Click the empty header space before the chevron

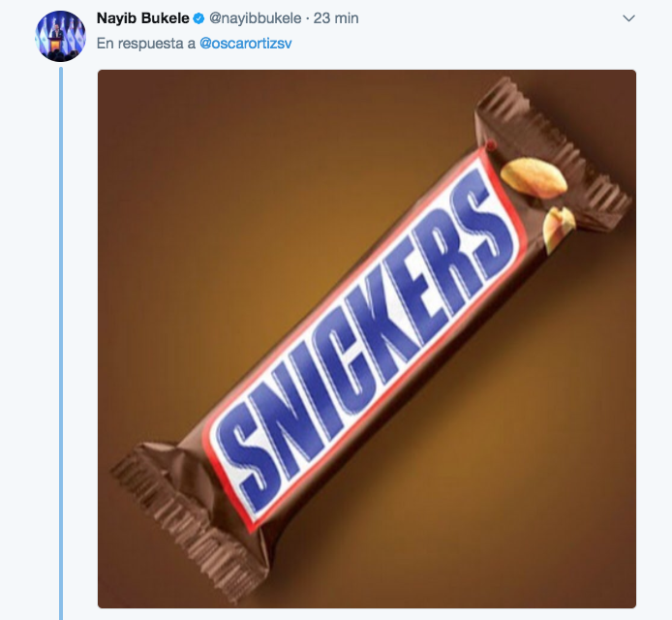pos(489,18)
